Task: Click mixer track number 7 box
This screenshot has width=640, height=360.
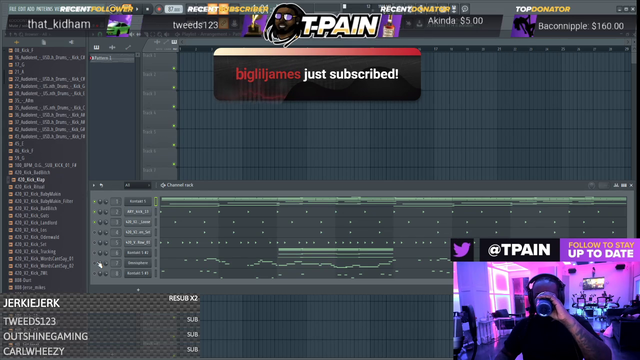Action: coord(116,263)
